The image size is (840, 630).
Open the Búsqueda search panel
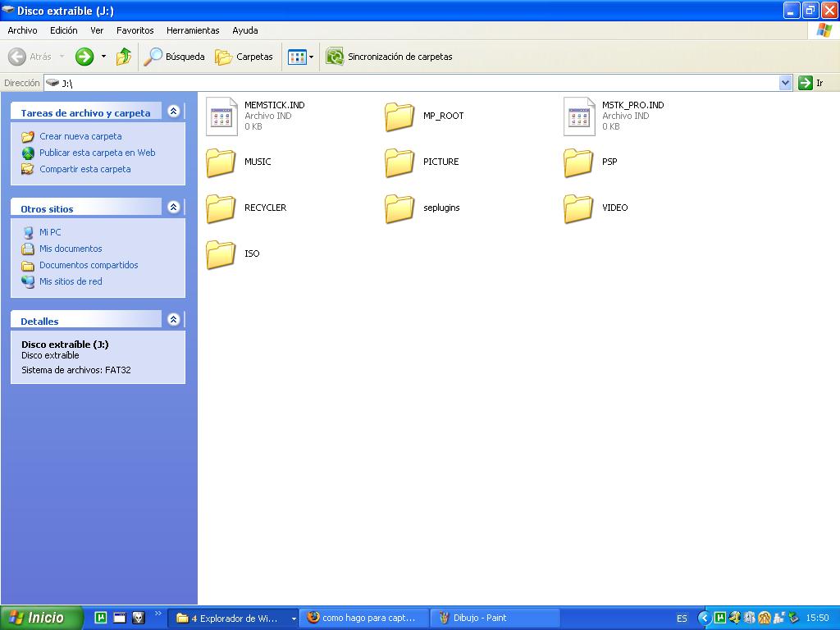174,57
